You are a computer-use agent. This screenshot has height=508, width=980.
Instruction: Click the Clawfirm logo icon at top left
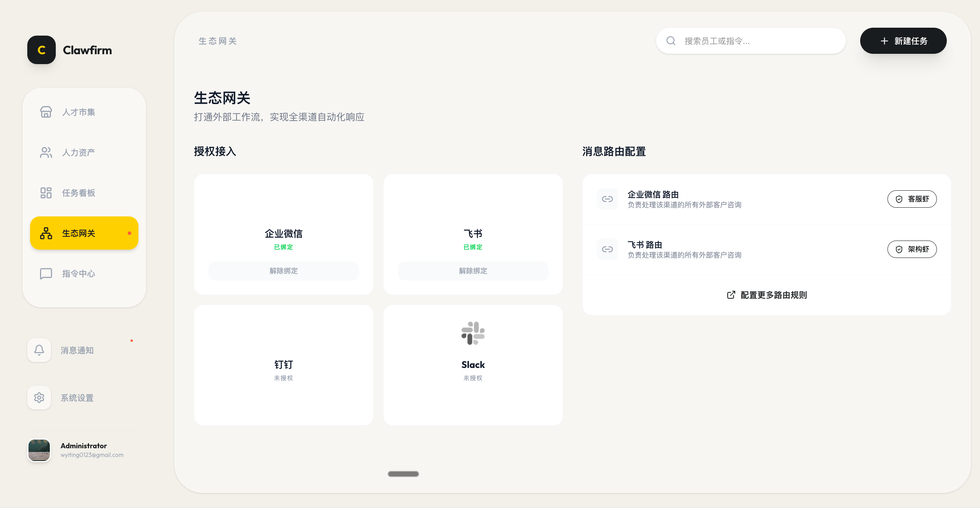point(41,50)
